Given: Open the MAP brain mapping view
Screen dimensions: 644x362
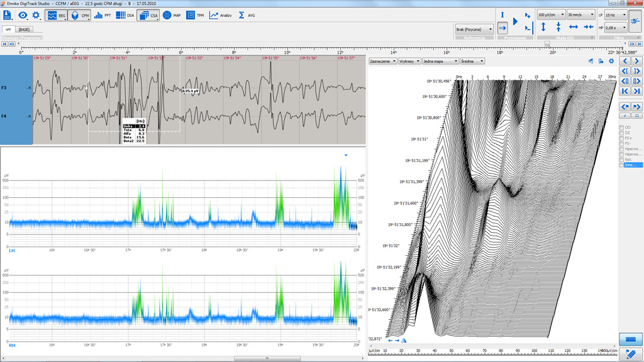Looking at the screenshot, I should [x=172, y=15].
